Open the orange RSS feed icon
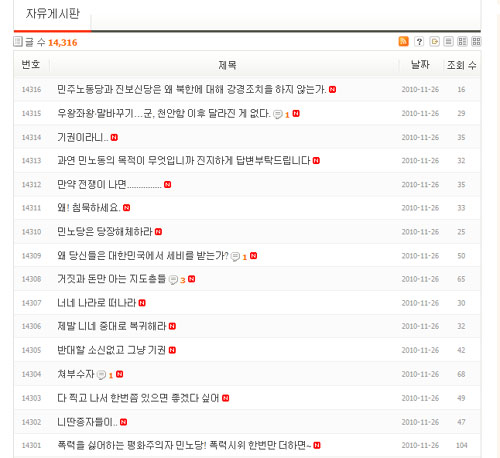500x458 pixels. point(403,41)
